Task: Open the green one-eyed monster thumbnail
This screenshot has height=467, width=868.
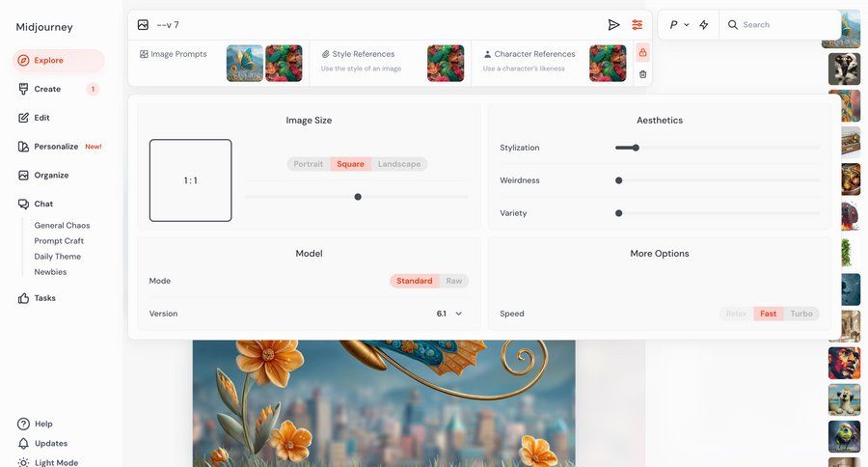Action: coord(844,436)
